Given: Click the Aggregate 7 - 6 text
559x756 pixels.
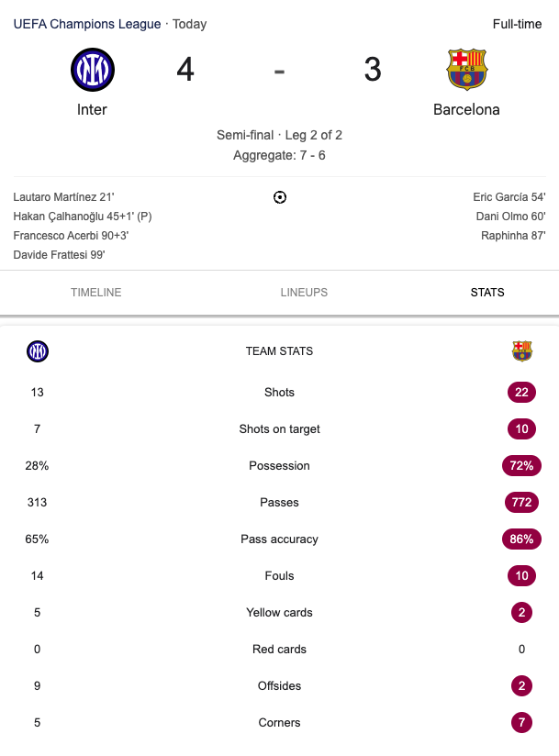Looking at the screenshot, I should 279,155.
